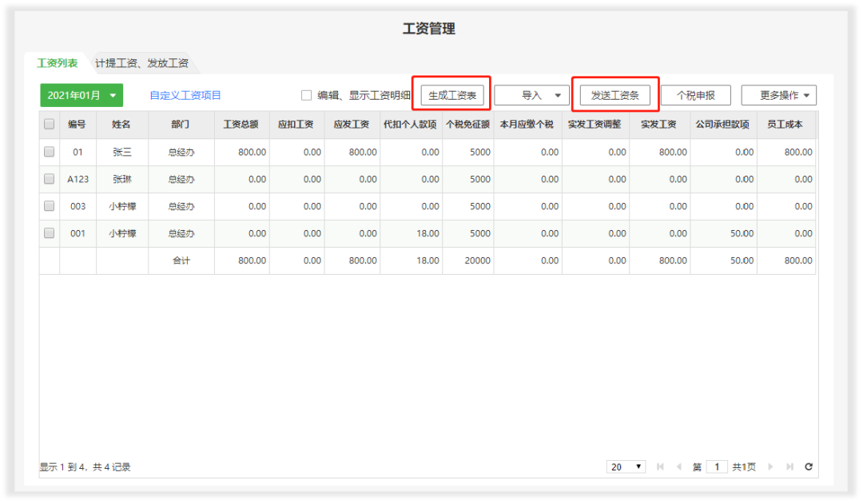Click the page number input field

(x=717, y=466)
